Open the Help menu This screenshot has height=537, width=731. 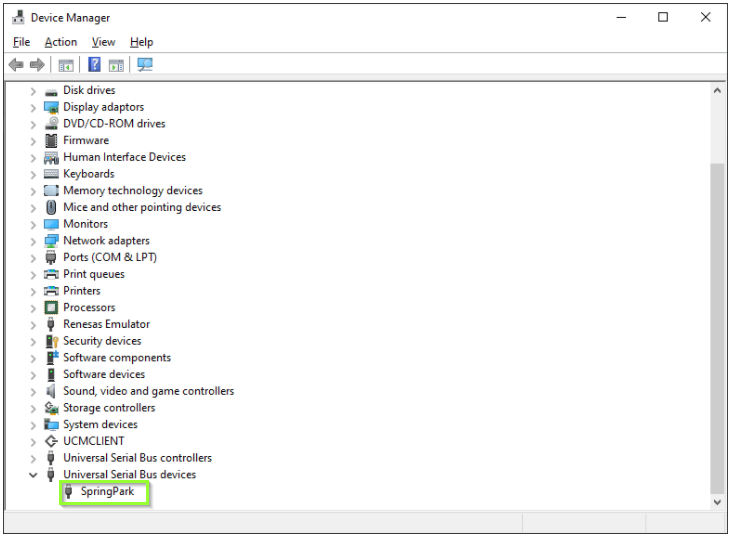pos(141,42)
